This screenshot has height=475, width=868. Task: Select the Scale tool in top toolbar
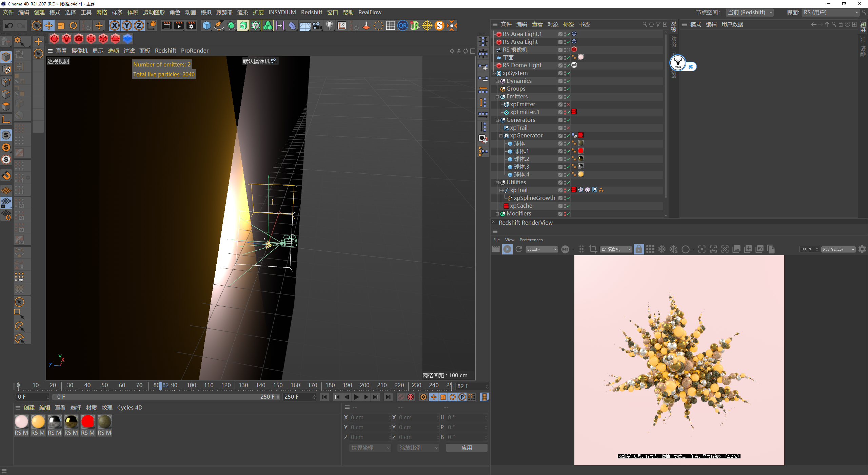point(61,26)
